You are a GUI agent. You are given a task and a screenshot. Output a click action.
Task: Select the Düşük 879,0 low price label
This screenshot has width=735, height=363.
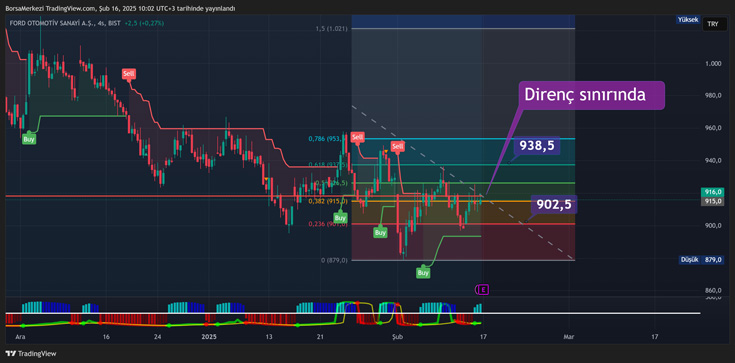tap(702, 259)
